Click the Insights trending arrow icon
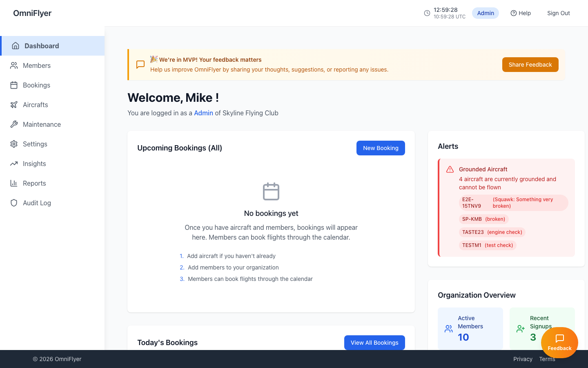 (14, 164)
